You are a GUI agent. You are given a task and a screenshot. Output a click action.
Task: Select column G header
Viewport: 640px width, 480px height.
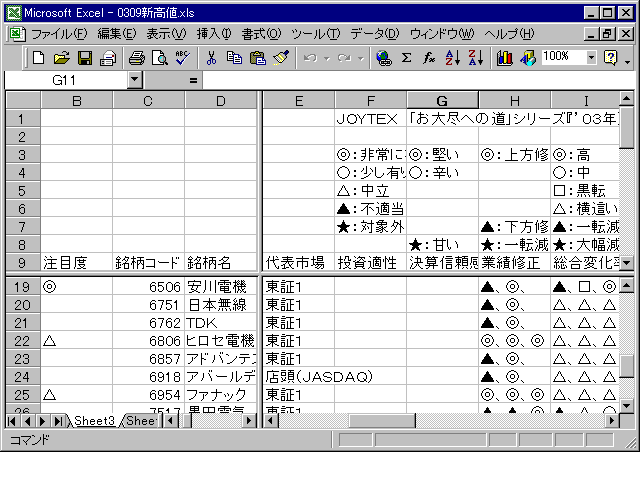(442, 100)
